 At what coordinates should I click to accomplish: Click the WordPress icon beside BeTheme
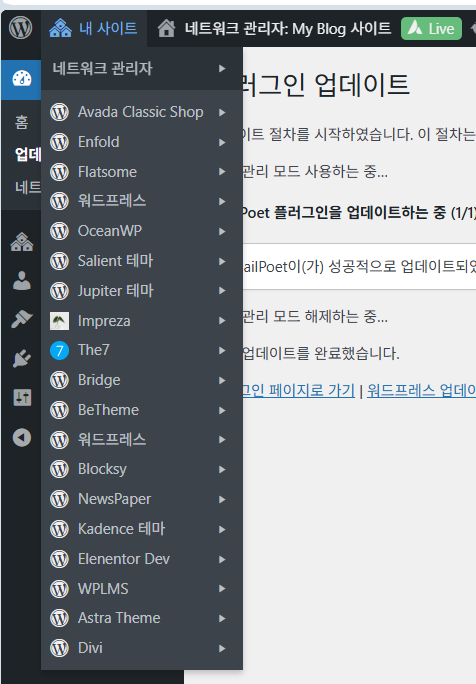59,410
